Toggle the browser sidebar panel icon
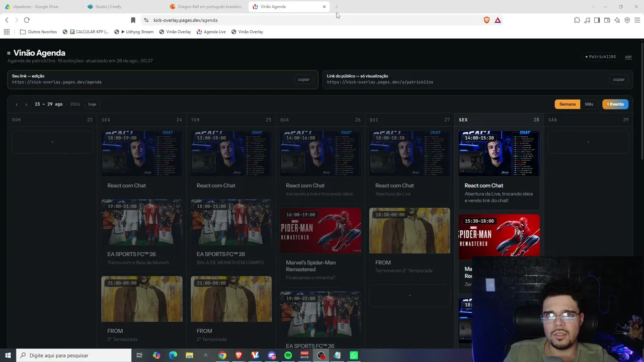This screenshot has width=644, height=362. click(597, 20)
